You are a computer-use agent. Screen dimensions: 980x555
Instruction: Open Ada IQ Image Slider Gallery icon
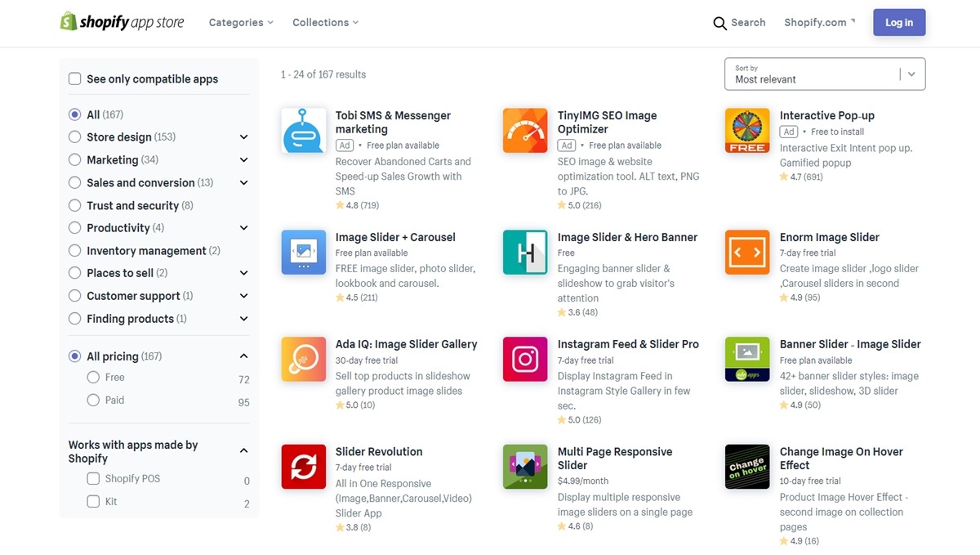[304, 359]
